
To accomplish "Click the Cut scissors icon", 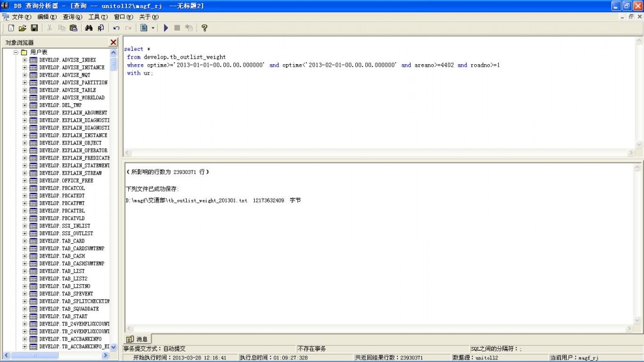I will pyautogui.click(x=50, y=28).
